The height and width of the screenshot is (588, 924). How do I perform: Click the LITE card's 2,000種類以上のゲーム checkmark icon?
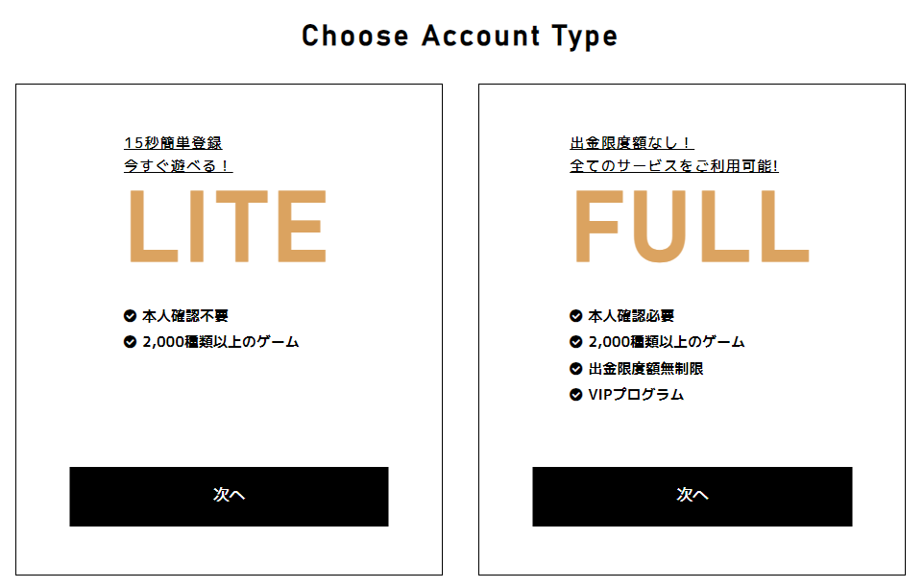(x=130, y=341)
